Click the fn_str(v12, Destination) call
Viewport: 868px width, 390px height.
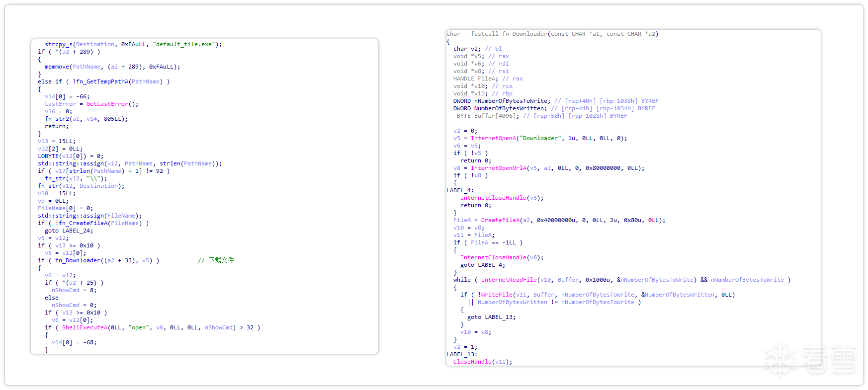tap(81, 186)
